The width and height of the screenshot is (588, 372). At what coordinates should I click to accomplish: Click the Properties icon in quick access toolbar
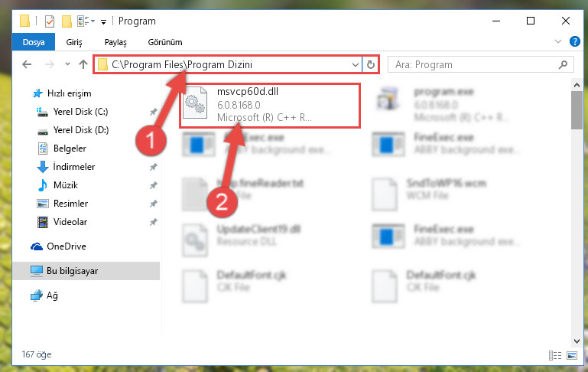click(x=49, y=21)
